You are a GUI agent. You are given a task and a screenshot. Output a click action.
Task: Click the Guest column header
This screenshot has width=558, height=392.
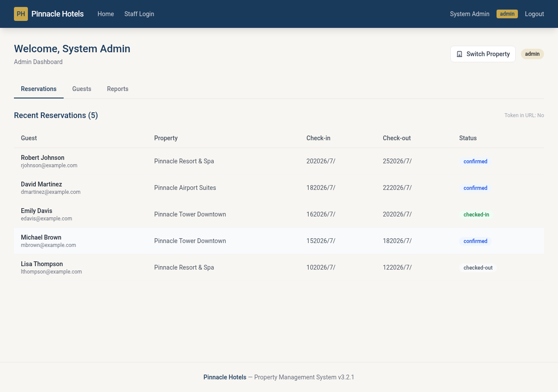[x=29, y=138]
